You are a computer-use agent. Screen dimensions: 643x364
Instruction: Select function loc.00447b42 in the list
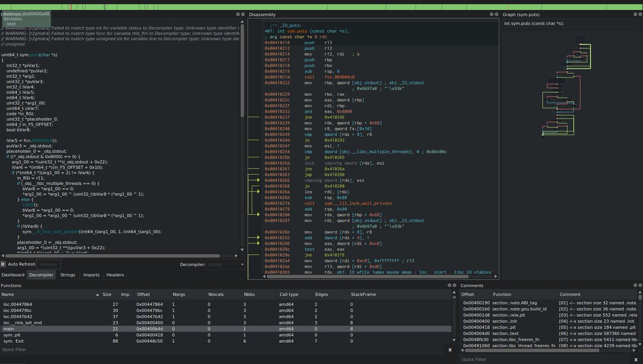227,316
